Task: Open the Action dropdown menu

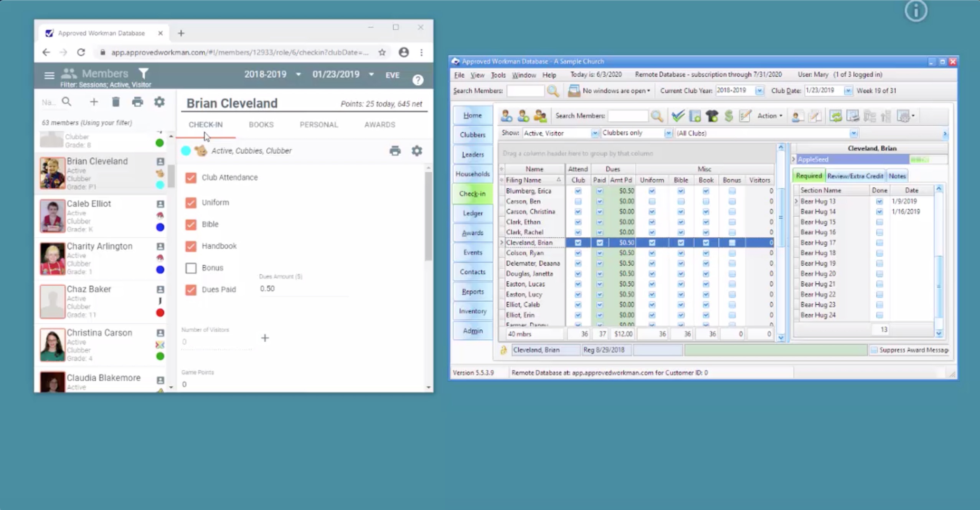Action: [x=770, y=116]
